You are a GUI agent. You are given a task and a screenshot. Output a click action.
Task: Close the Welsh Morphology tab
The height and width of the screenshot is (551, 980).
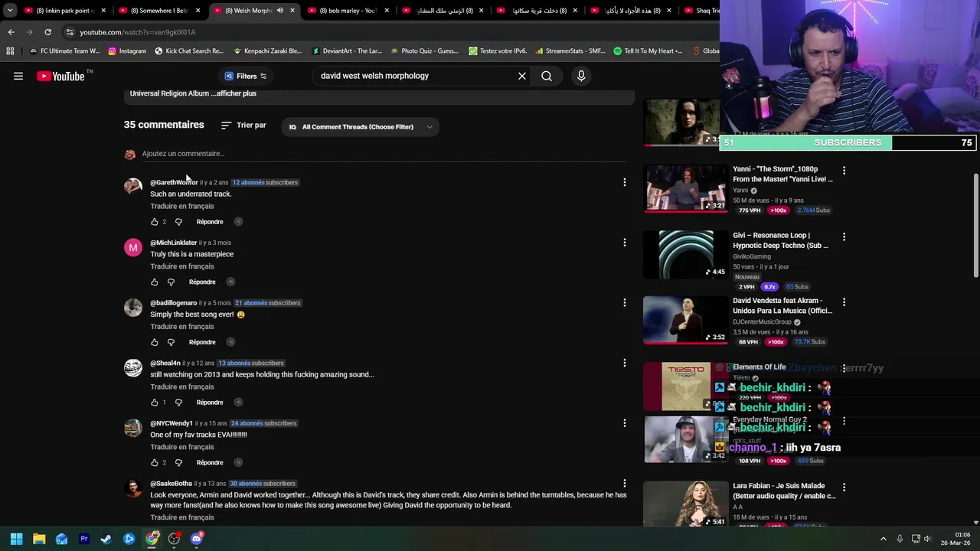pos(292,11)
